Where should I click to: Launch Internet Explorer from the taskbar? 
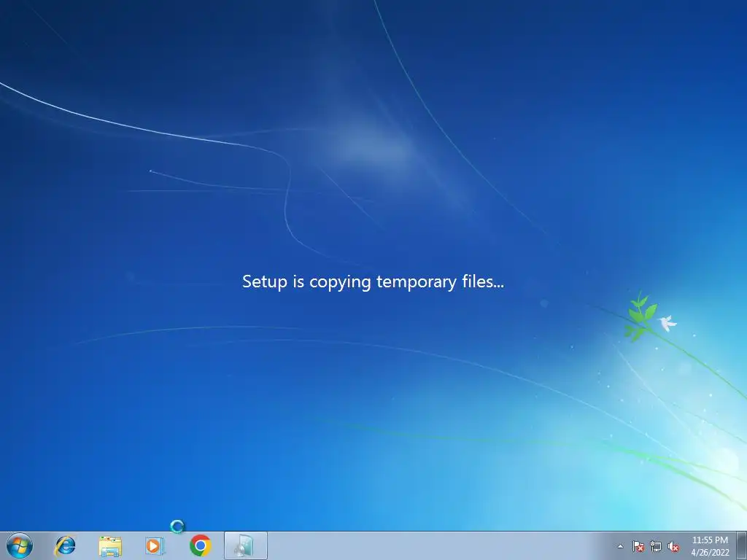click(65, 545)
